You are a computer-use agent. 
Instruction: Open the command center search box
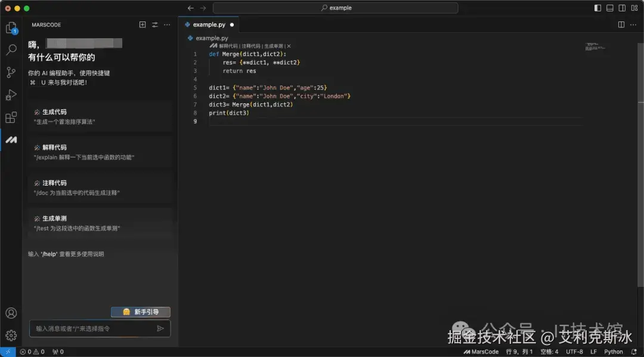pyautogui.click(x=336, y=8)
